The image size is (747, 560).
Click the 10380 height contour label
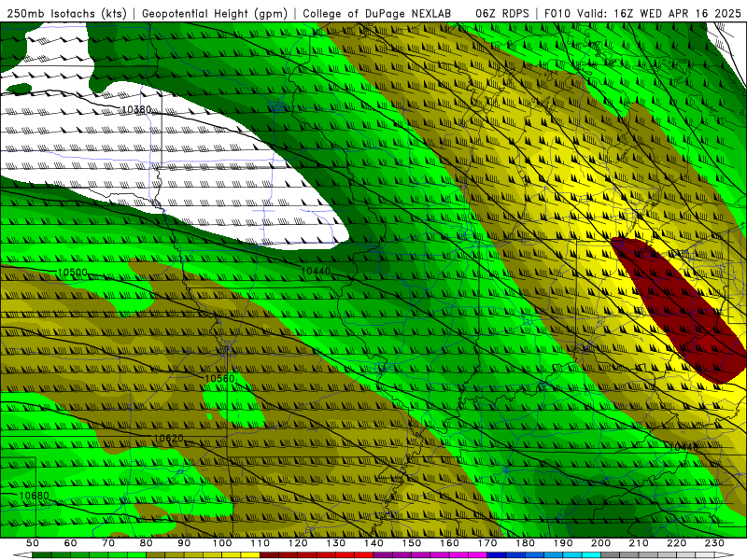click(136, 109)
